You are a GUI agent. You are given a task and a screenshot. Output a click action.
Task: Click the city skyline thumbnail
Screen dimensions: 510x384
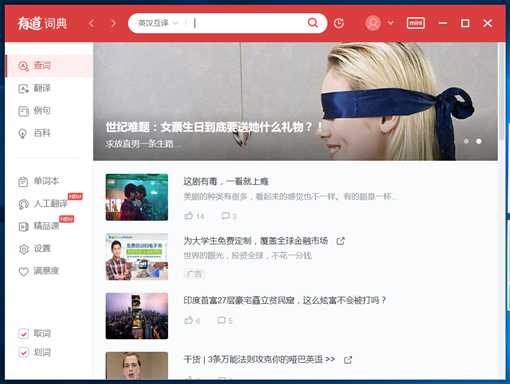[x=137, y=316]
